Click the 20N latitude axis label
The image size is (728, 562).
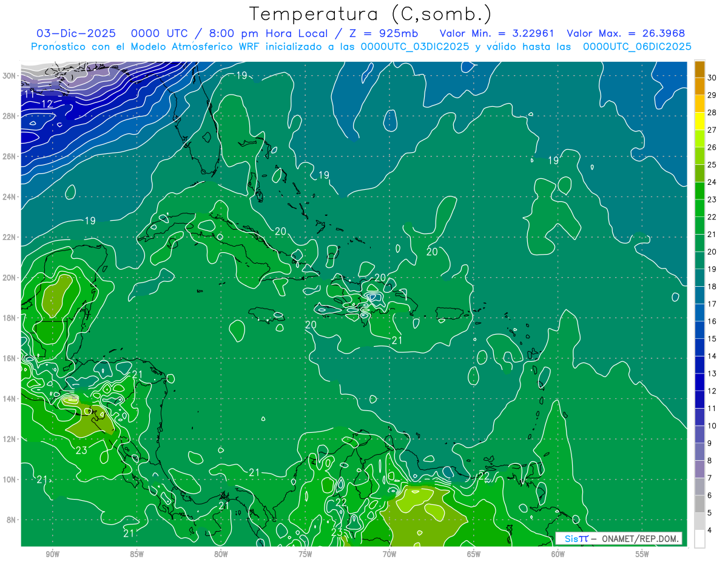click(x=10, y=278)
